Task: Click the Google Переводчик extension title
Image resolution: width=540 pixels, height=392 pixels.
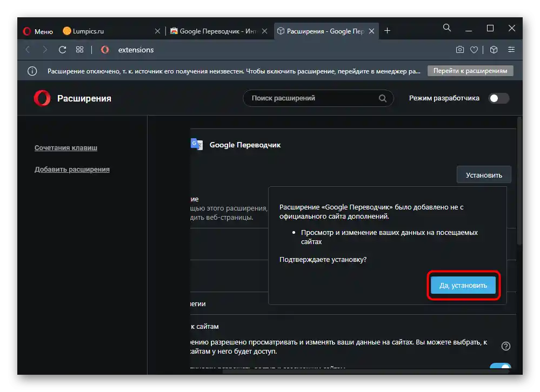Action: coord(245,145)
